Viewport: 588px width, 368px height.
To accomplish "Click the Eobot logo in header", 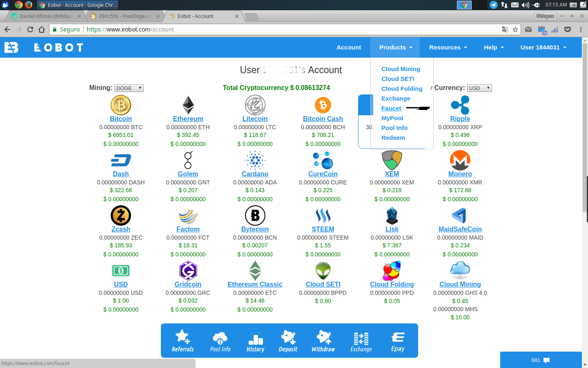I will coord(44,47).
